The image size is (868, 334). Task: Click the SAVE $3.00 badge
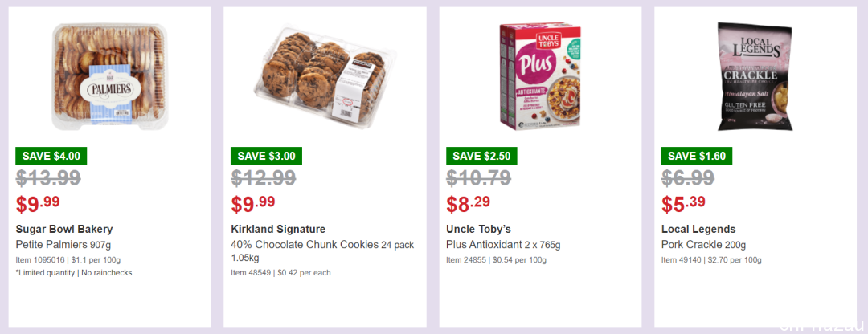(266, 156)
